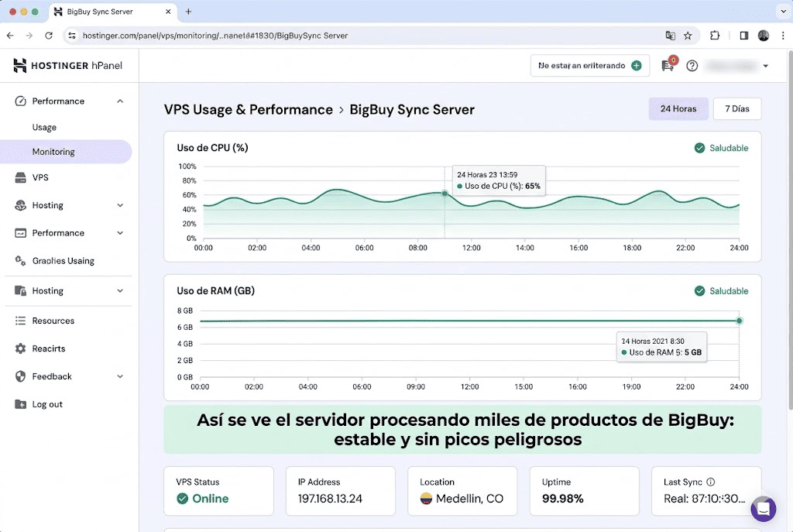This screenshot has width=793, height=532.
Task: Switch to the 7 Días time range
Action: (737, 108)
